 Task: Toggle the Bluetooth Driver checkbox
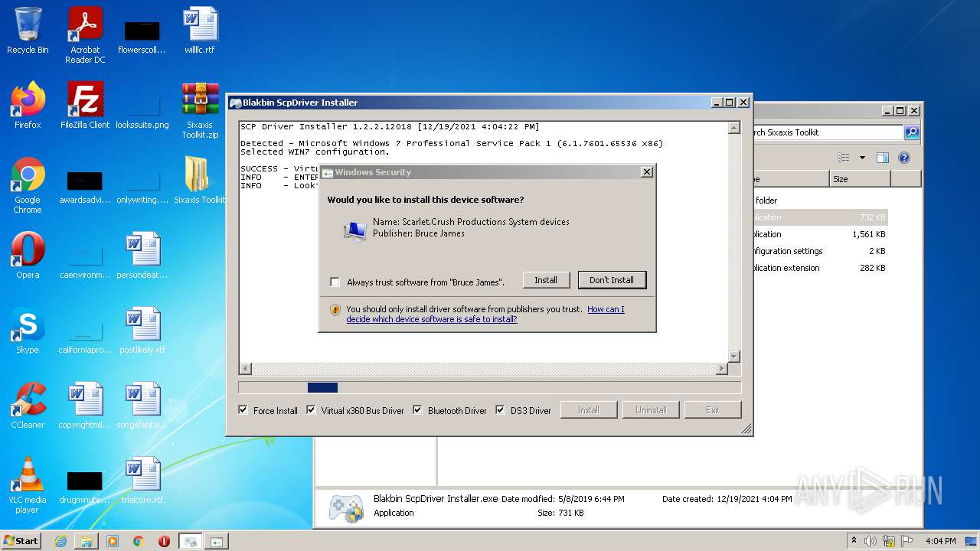[417, 410]
